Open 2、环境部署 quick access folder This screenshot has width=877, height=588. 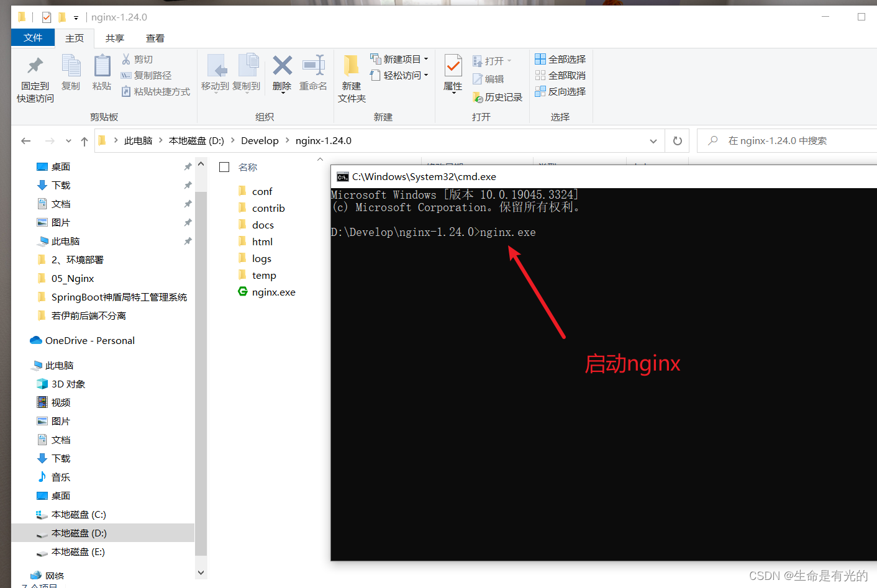coord(70,260)
